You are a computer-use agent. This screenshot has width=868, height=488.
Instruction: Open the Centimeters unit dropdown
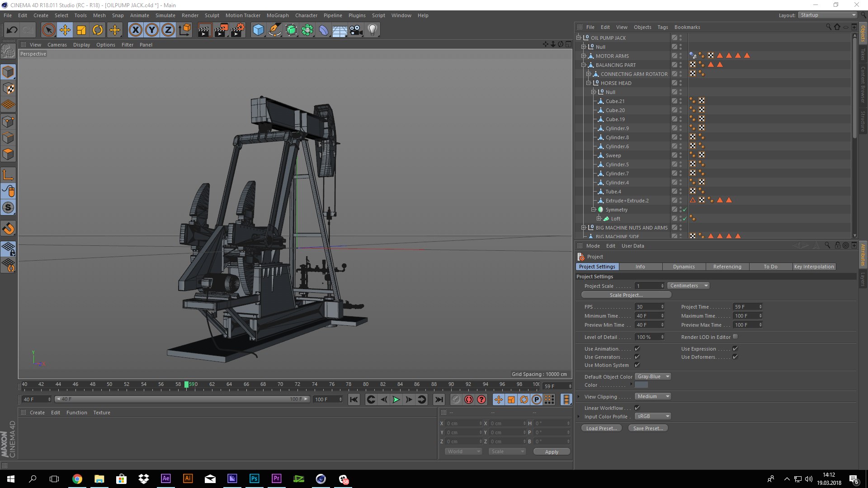coord(689,286)
